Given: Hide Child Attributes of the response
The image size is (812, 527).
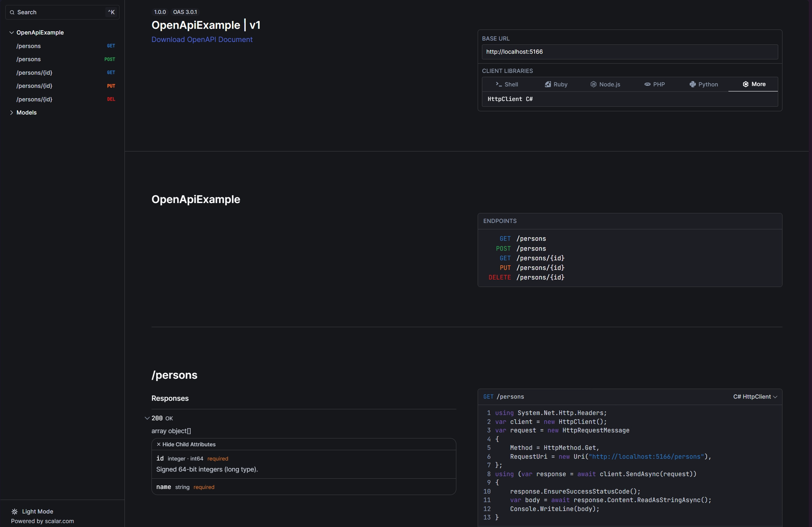Looking at the screenshot, I should pyautogui.click(x=186, y=445).
